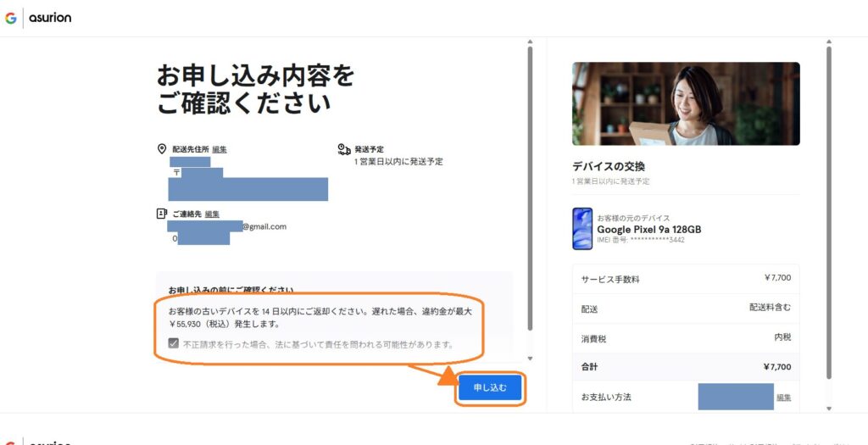This screenshot has height=445, width=868.
Task: Open 編集 link next to 配送先住所
Action: click(220, 149)
